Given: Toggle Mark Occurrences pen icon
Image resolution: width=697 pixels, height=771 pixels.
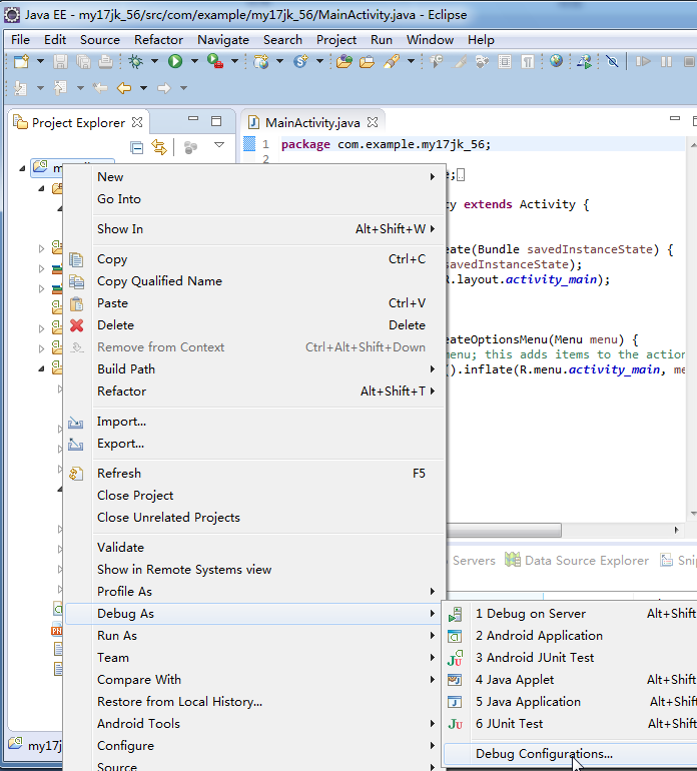Looking at the screenshot, I should pos(460,61).
